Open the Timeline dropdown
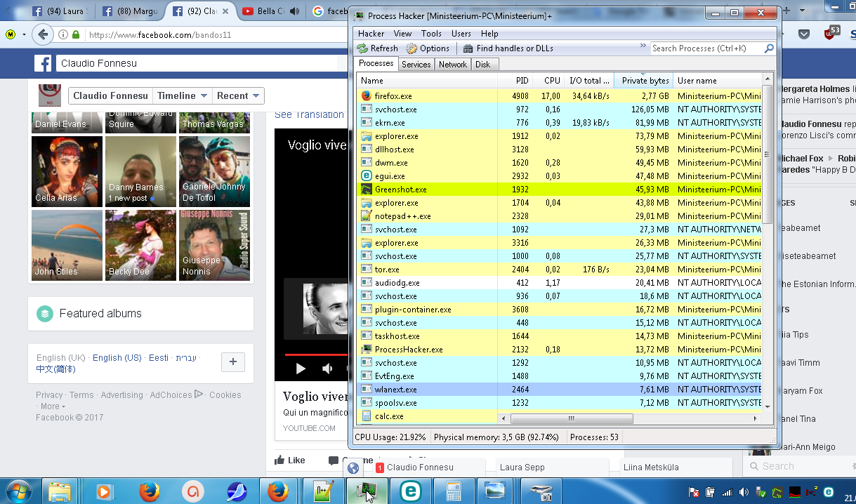 183,95
